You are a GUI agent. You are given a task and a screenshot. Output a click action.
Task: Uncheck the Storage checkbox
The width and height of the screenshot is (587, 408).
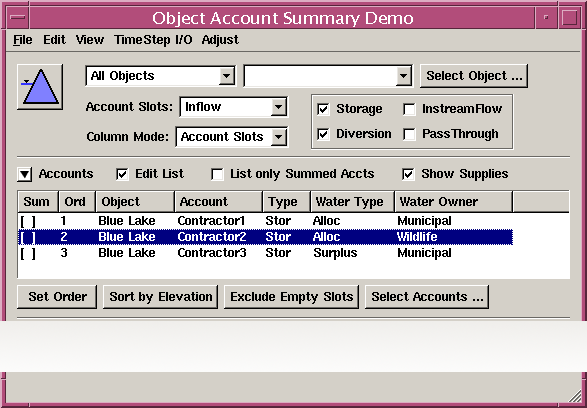(323, 109)
